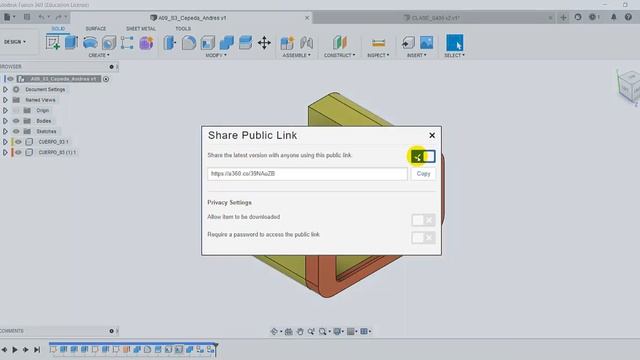Screen dimensions: 640x360
Task: Jump to the end of timeline
Action: (x=37, y=350)
